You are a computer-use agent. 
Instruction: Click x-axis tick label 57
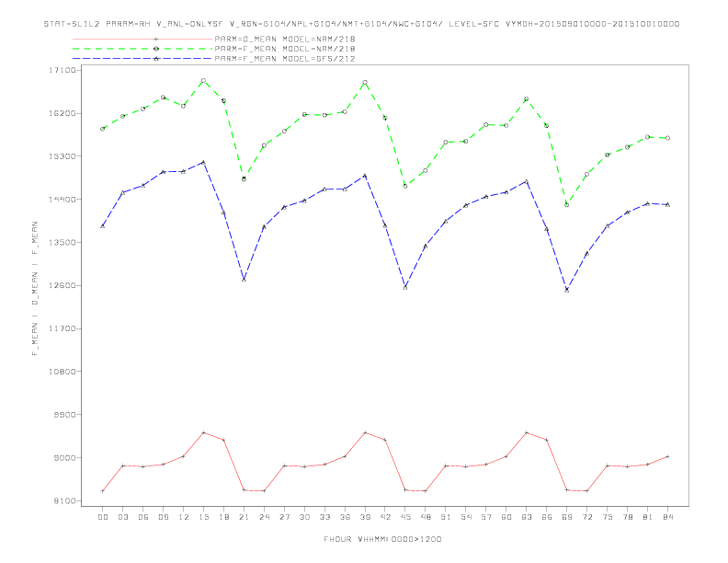click(x=486, y=517)
